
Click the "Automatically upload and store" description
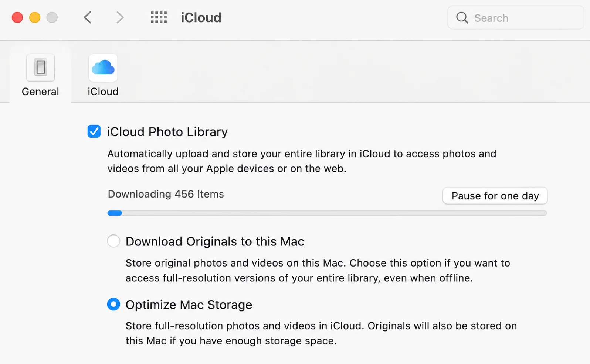[302, 161]
